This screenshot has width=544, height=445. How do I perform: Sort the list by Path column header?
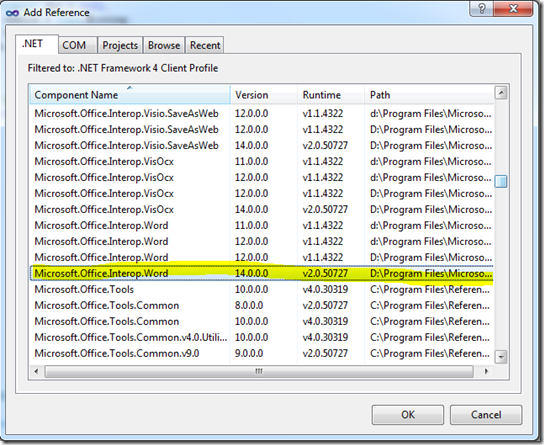tap(429, 95)
